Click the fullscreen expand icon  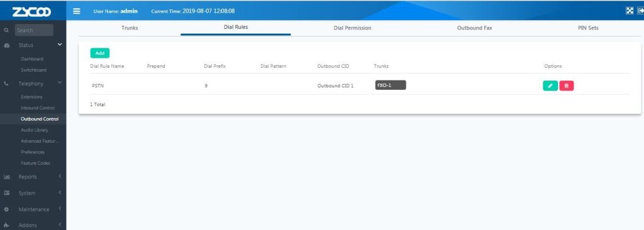[629, 11]
